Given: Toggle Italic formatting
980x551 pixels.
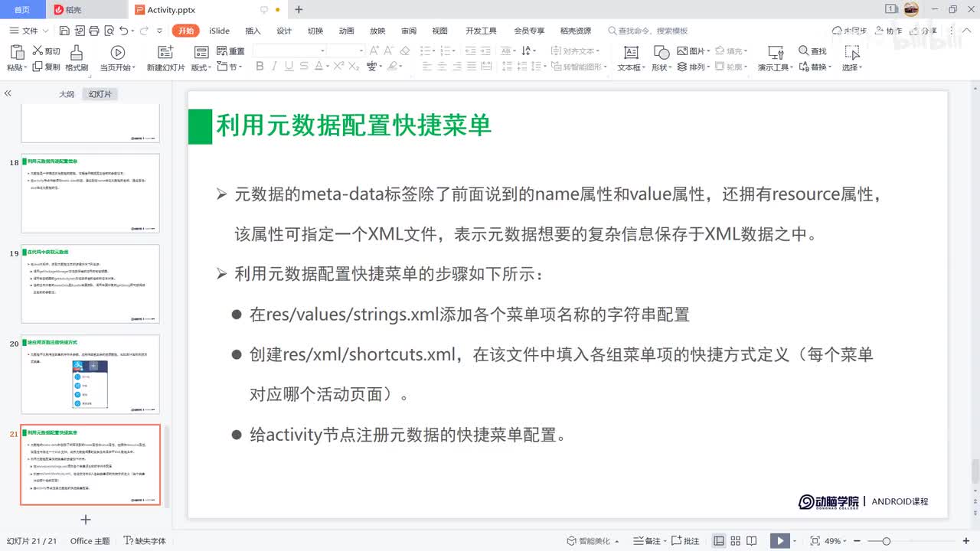Looking at the screenshot, I should 274,67.
